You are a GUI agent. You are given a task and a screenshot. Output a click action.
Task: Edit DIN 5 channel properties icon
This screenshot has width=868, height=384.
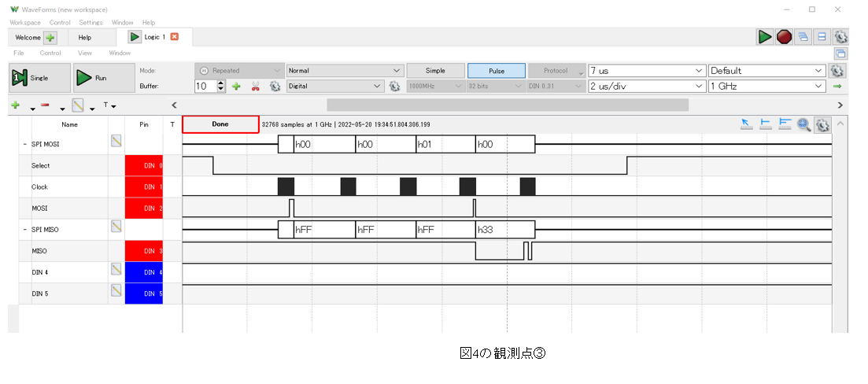(116, 290)
